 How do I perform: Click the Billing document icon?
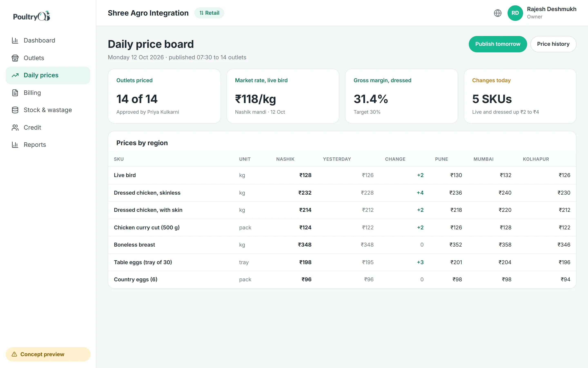click(15, 93)
